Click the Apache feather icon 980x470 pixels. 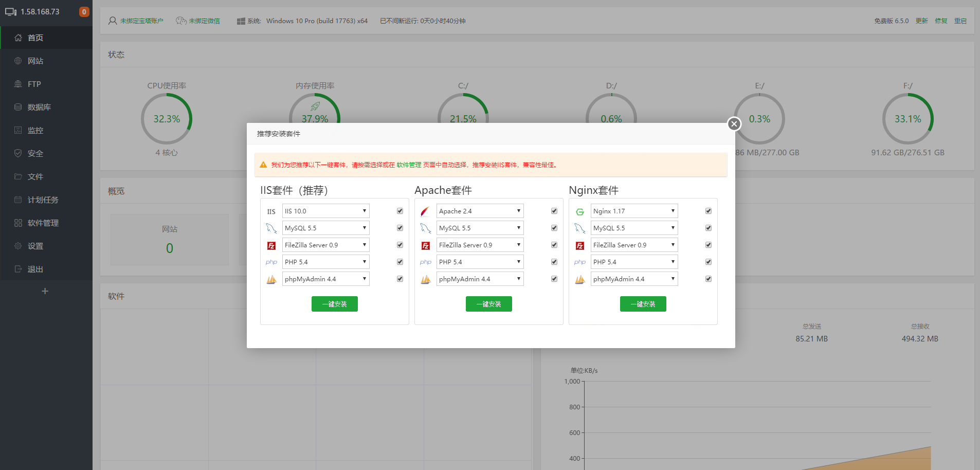pyautogui.click(x=426, y=211)
